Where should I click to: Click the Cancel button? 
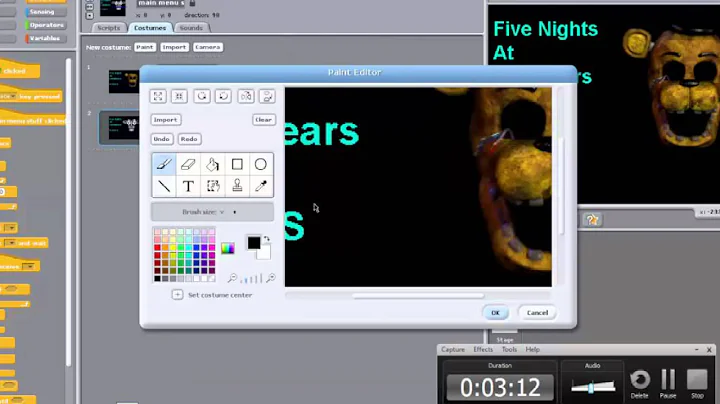(537, 313)
